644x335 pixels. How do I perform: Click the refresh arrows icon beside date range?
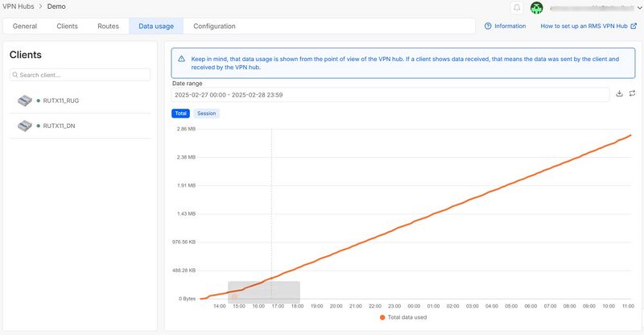(632, 94)
